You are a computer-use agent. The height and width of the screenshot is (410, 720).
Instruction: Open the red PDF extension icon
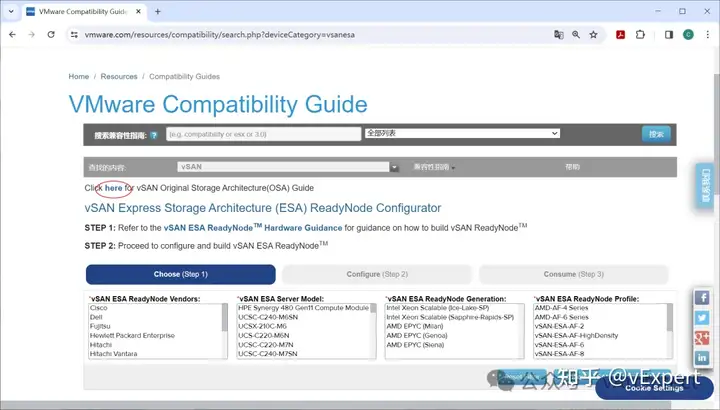[x=620, y=34]
